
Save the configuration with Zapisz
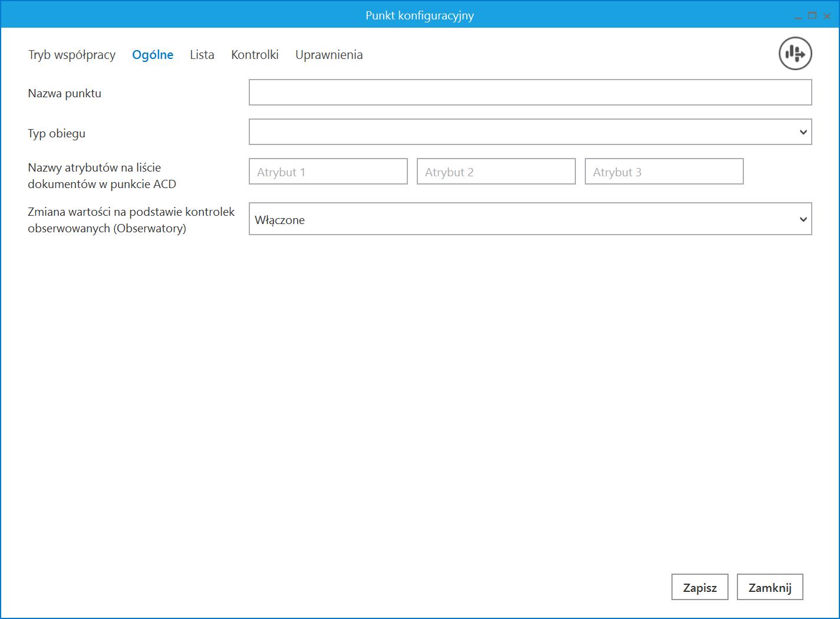(700, 587)
